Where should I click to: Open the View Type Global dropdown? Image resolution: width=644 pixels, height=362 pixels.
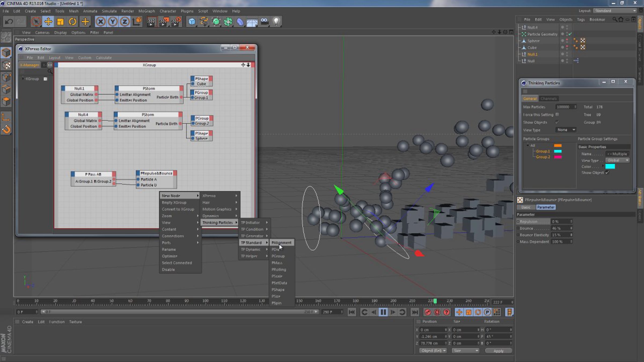coord(618,160)
